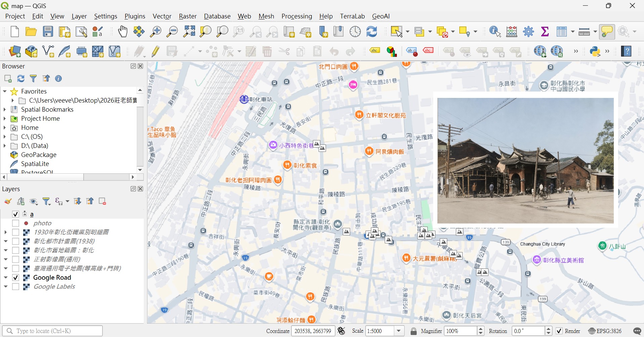644x337 pixels.
Task: Open a project with the folder icon
Action: click(x=31, y=32)
